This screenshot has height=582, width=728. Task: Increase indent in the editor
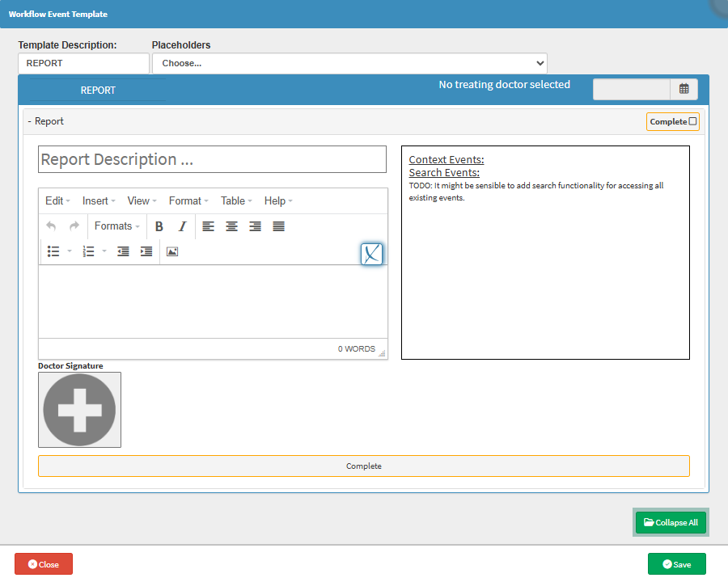146,251
